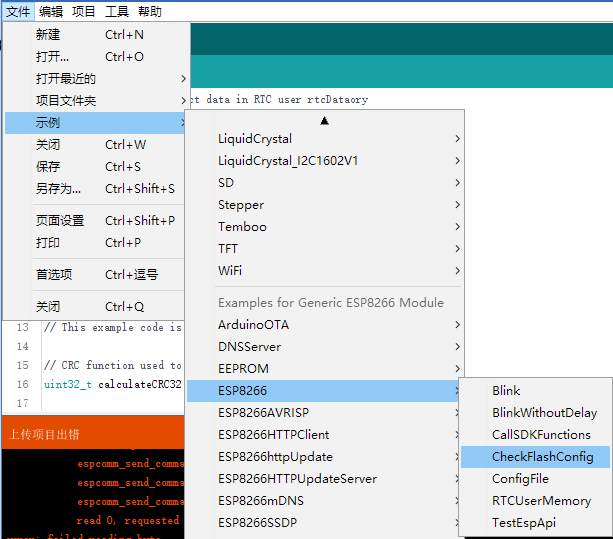Screen dimensions: 613x539
Task: Open the 工具 menu
Action: (x=117, y=11)
